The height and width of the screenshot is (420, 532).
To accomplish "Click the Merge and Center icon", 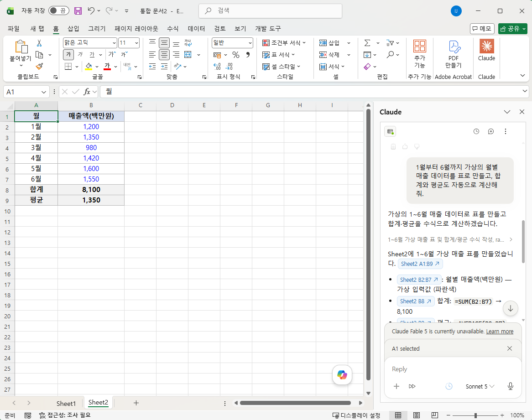I will [188, 55].
